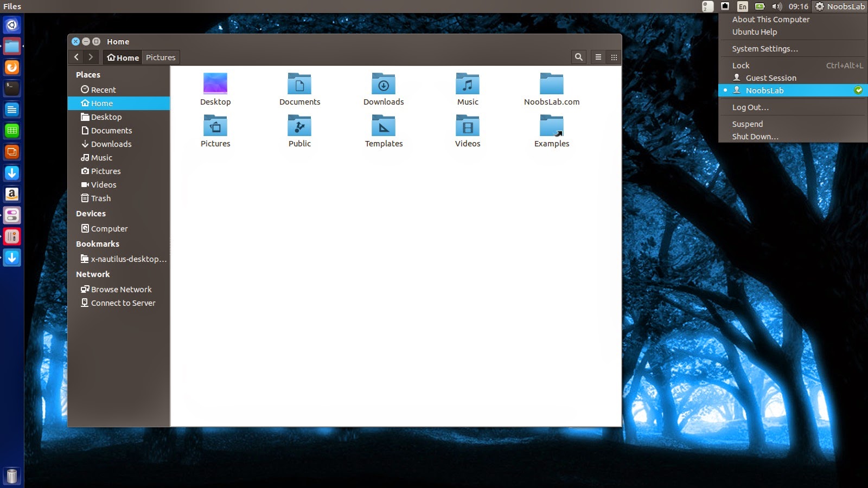This screenshot has width=868, height=488.
Task: Open LibreOffice Writer from the launcher
Action: pyautogui.click(x=12, y=110)
